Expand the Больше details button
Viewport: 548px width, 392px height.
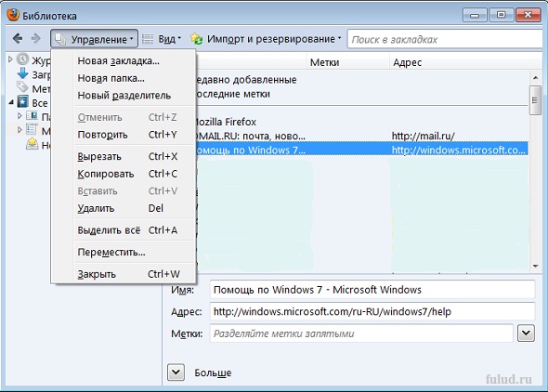click(x=176, y=372)
